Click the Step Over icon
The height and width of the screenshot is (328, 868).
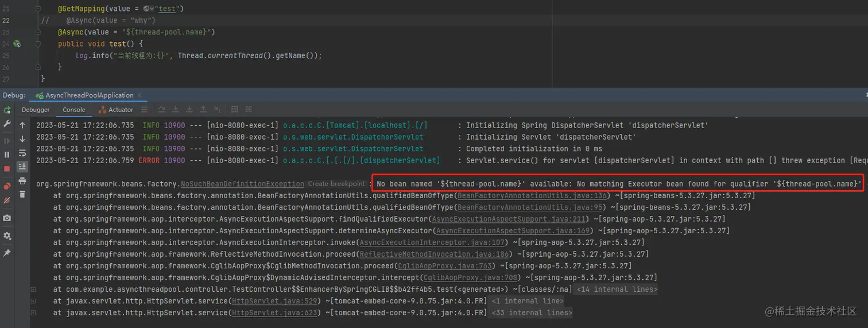(x=176, y=110)
